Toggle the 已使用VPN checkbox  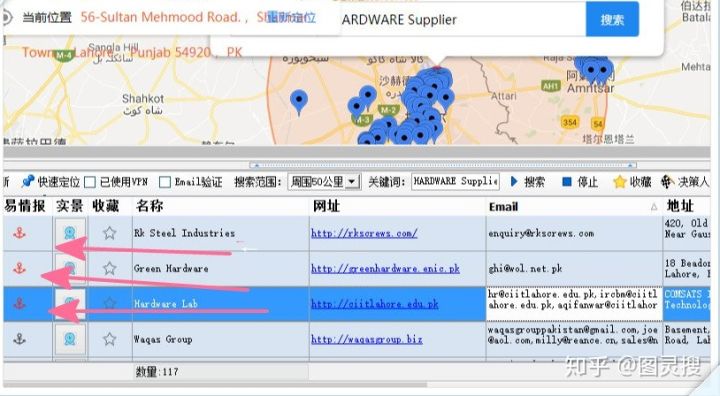(90, 182)
